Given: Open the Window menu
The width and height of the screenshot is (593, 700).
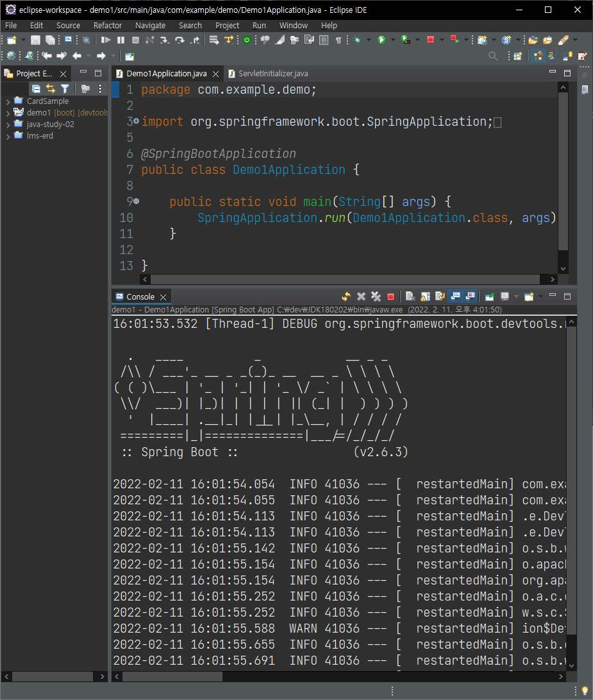Looking at the screenshot, I should (x=293, y=26).
